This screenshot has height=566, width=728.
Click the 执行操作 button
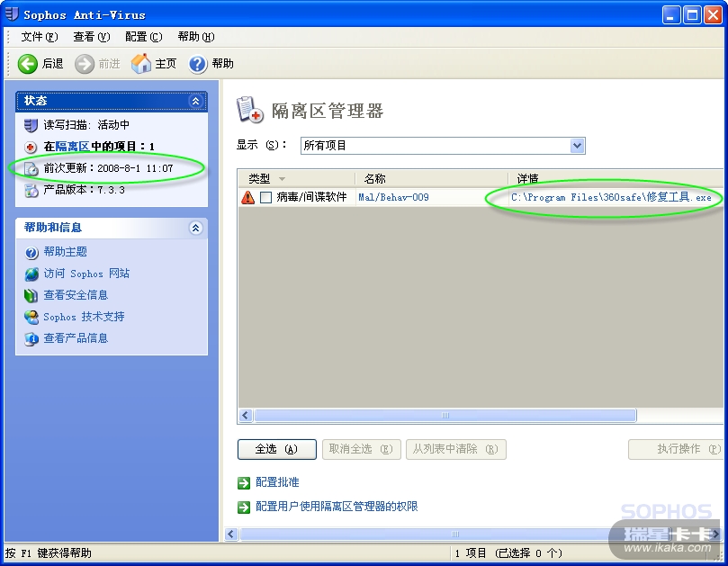[x=677, y=449]
